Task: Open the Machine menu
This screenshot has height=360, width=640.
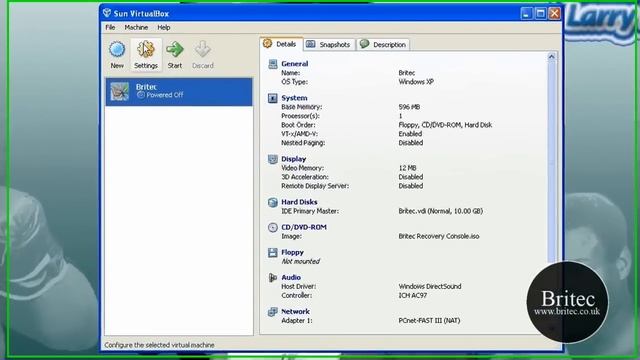Action: coord(136,27)
